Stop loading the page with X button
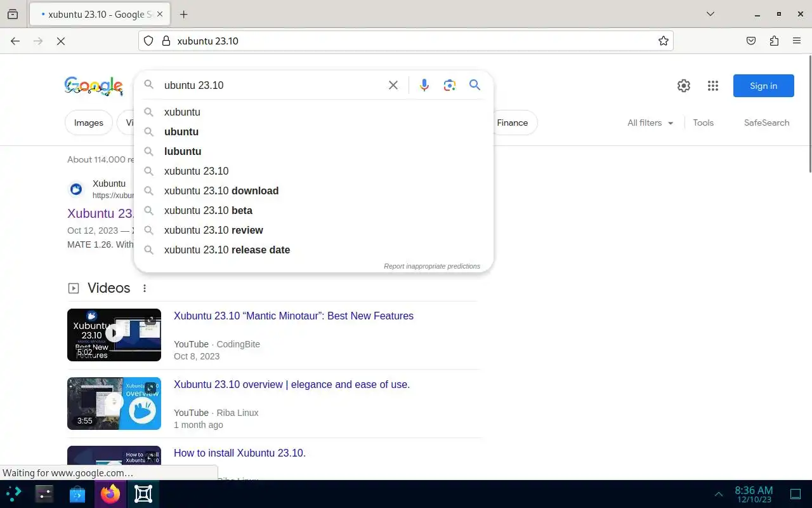This screenshot has width=812, height=508. pos(61,41)
